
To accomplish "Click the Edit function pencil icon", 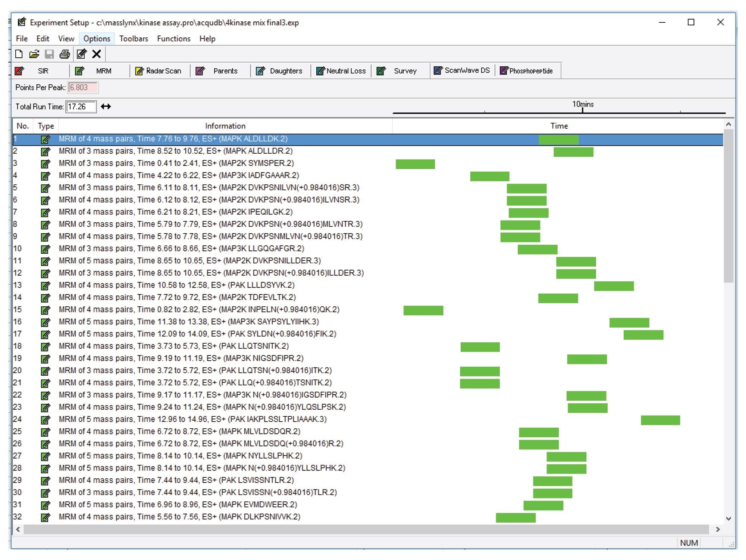I will [x=81, y=54].
